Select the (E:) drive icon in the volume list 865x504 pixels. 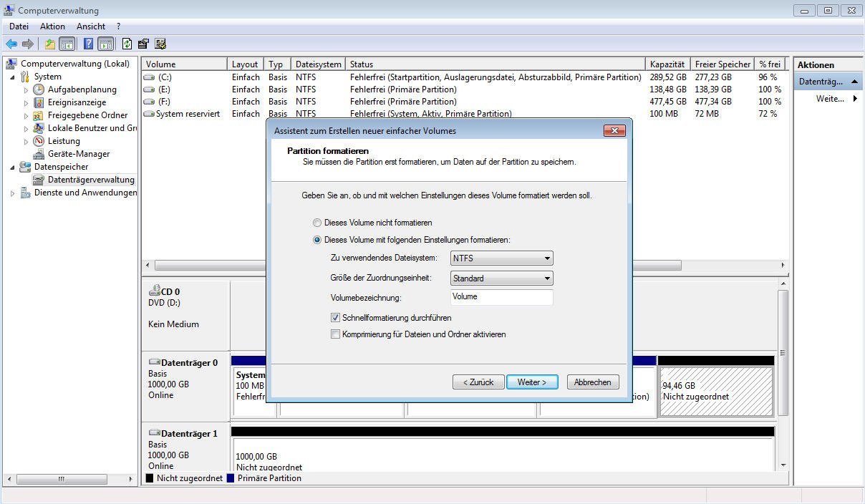[x=149, y=89]
